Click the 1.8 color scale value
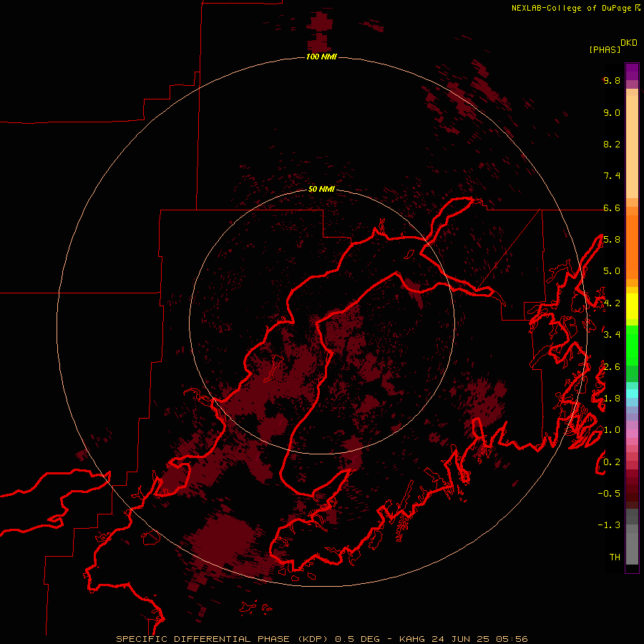Image resolution: width=644 pixels, height=644 pixels. click(612, 399)
